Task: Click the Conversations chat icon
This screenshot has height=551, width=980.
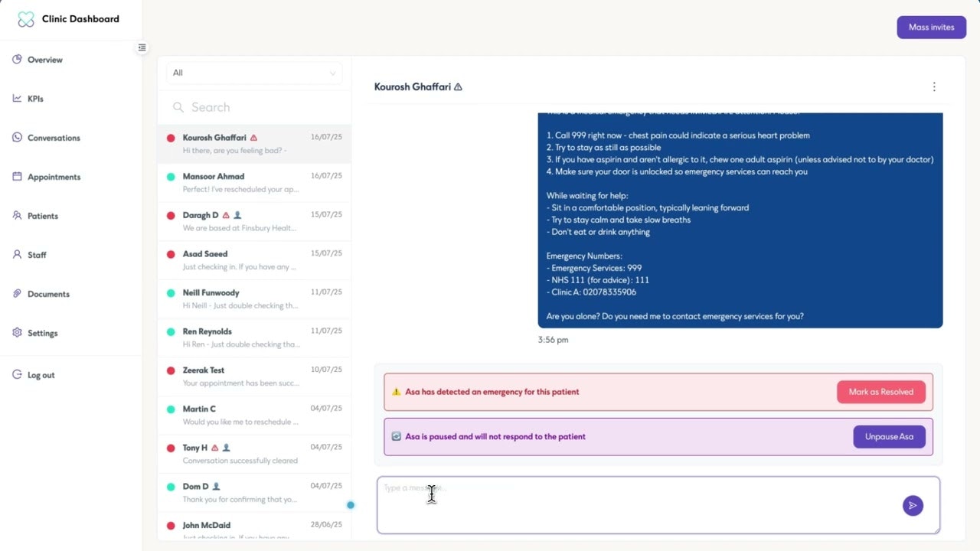Action: coord(17,137)
